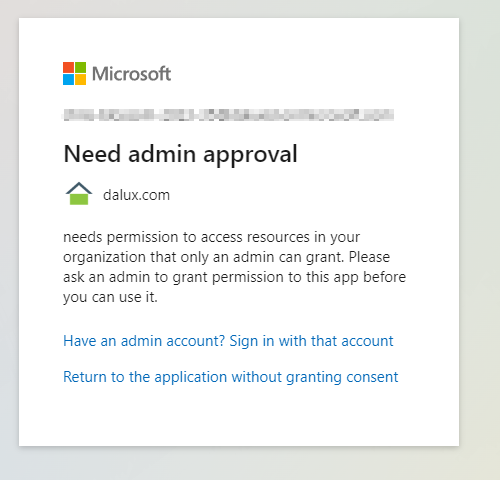The height and width of the screenshot is (480, 500).
Task: Select the dalux.com app name
Action: tap(136, 195)
